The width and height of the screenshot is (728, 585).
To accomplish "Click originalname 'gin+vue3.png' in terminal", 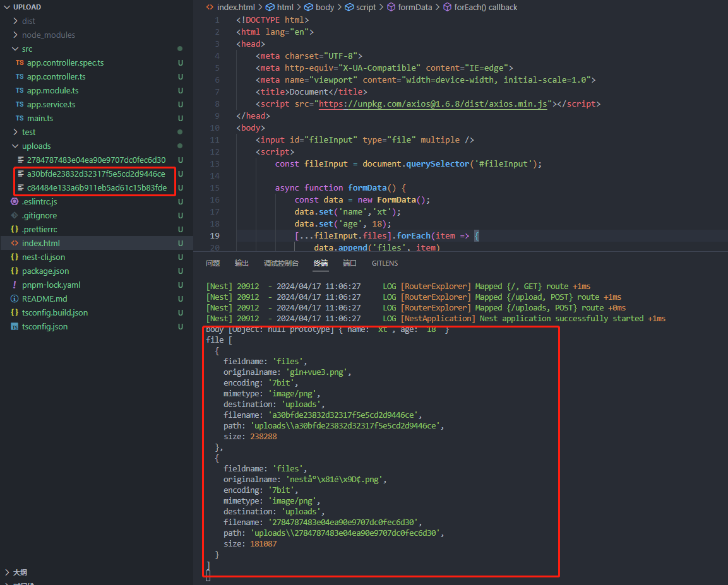I will (318, 372).
